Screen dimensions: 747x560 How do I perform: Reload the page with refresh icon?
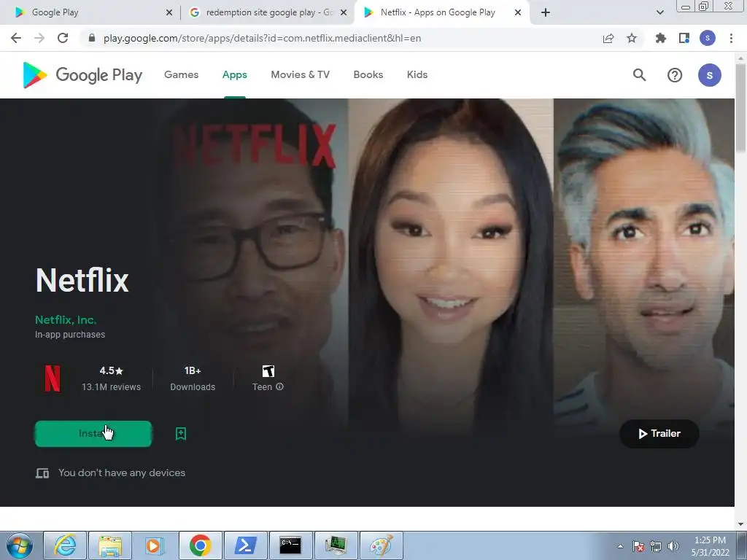(x=63, y=38)
